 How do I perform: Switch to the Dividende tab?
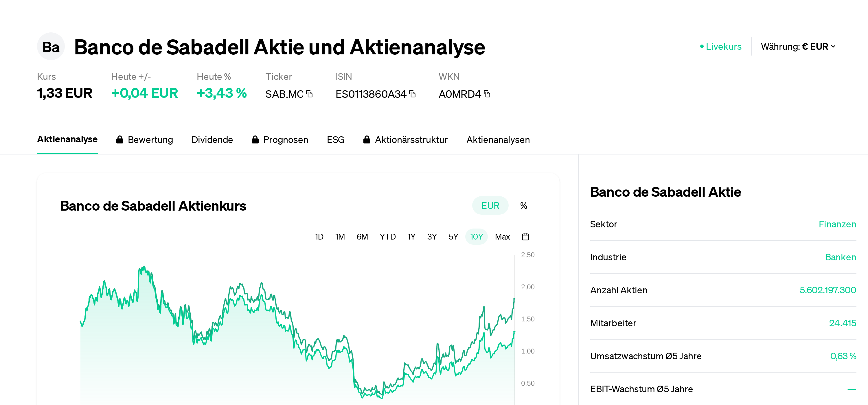(212, 139)
